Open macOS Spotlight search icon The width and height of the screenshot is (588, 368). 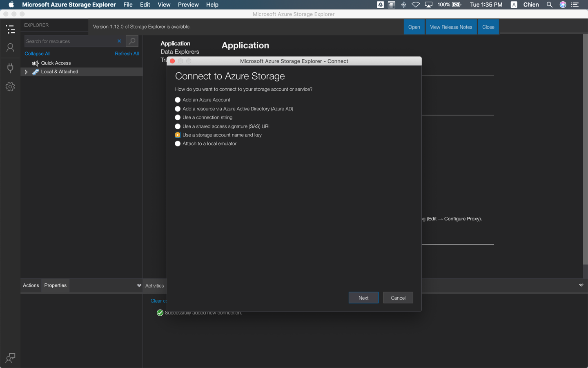pos(550,5)
